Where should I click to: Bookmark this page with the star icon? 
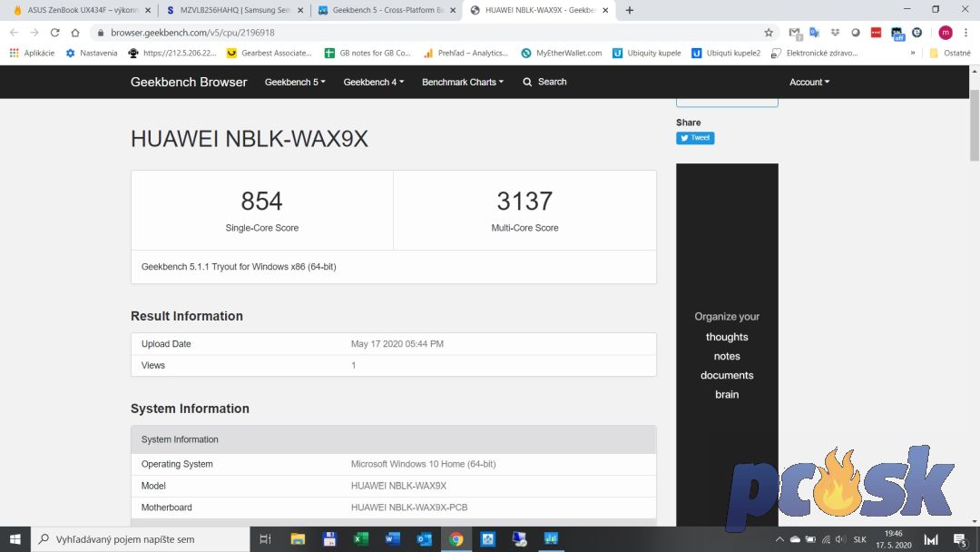click(x=769, y=33)
